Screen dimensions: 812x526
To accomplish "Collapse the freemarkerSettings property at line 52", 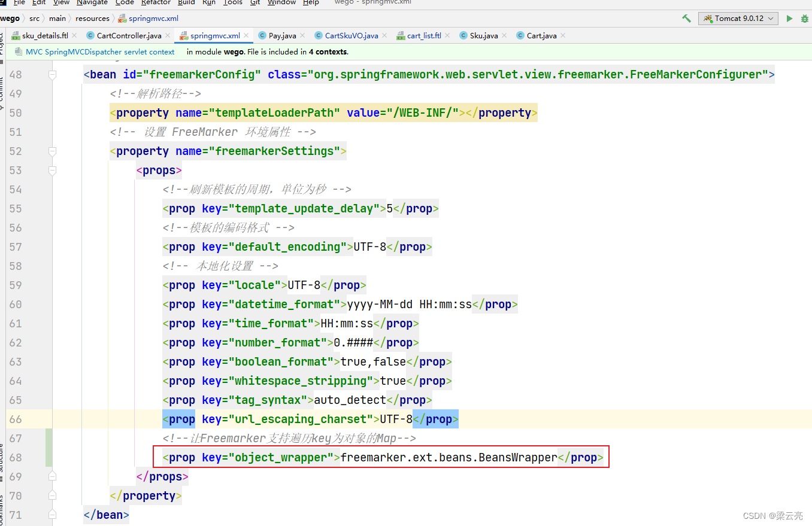I will [x=52, y=151].
